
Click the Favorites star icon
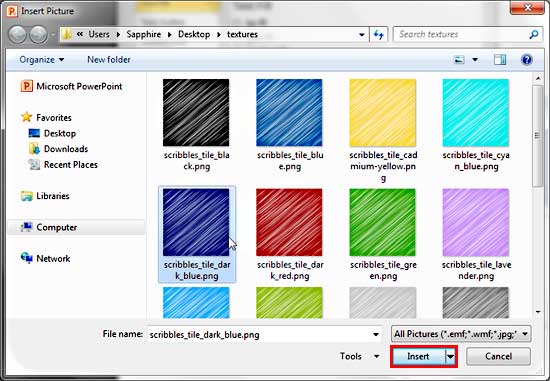[27, 117]
